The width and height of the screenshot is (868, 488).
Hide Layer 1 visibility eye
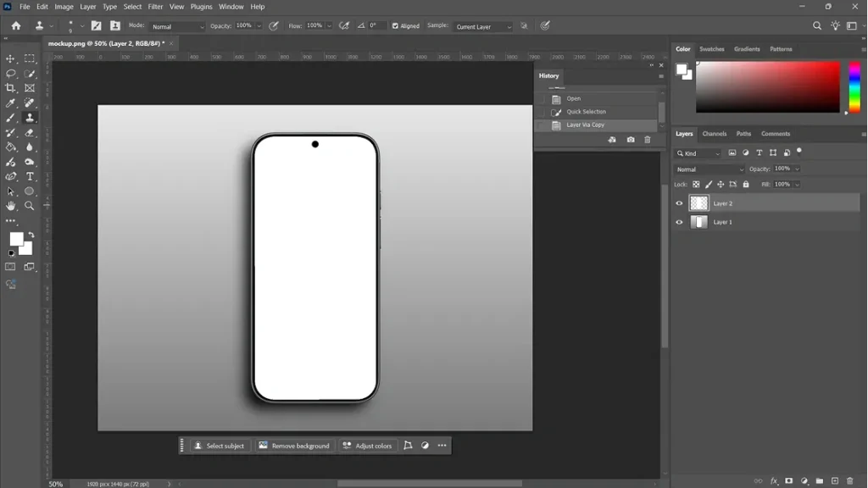(x=679, y=222)
